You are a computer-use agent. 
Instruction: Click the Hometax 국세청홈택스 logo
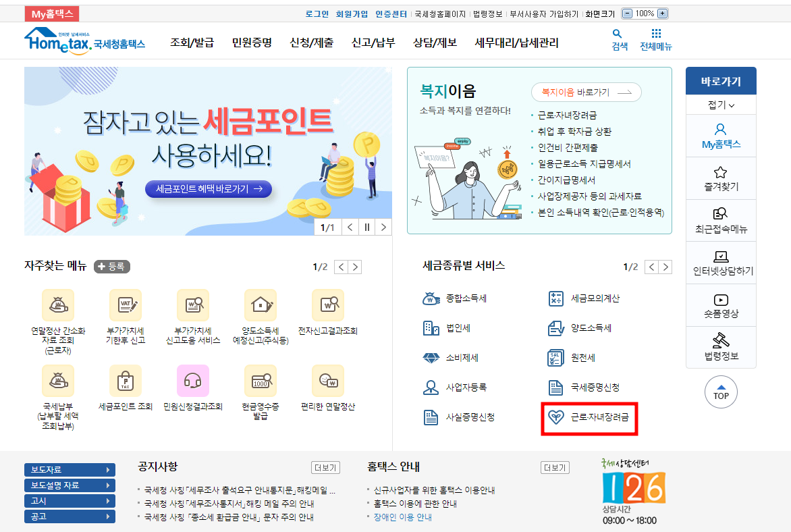pos(85,41)
